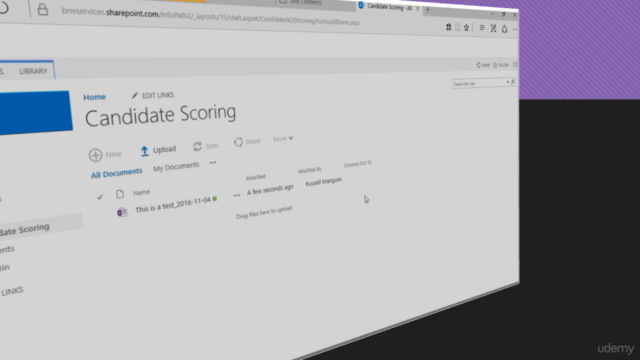Click the Sync library button
The width and height of the screenshot is (640, 360).
coord(207,146)
